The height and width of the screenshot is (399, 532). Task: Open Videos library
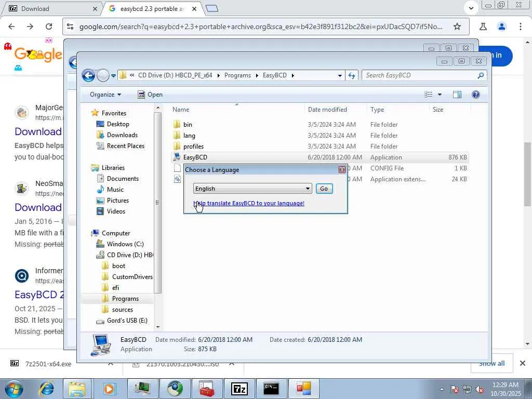point(116,211)
